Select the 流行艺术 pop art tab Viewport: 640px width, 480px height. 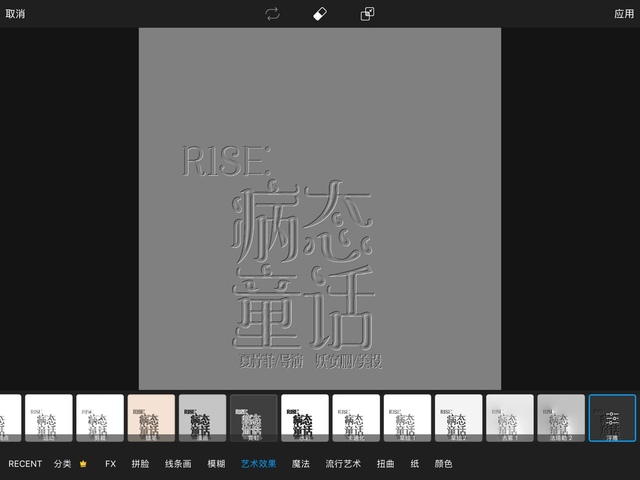coord(342,464)
